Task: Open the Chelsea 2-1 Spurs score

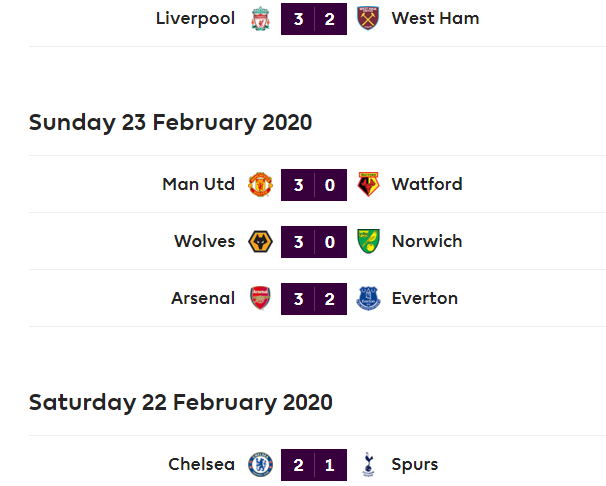Action: [x=314, y=465]
